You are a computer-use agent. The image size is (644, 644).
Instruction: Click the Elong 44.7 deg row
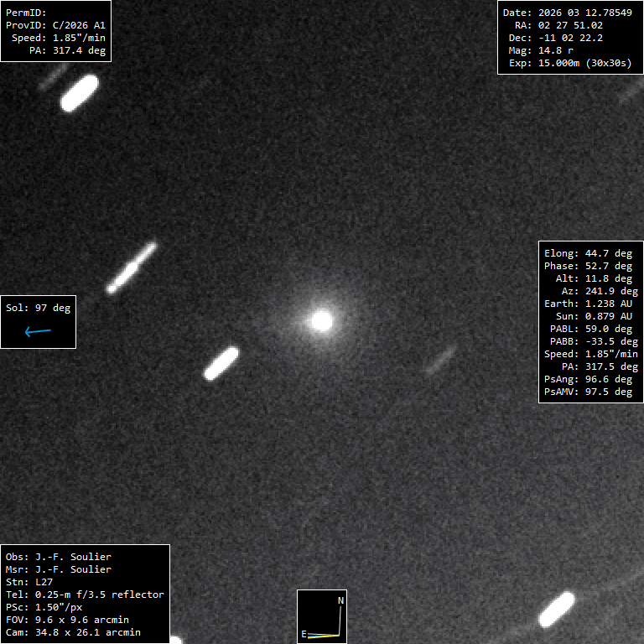click(588, 253)
